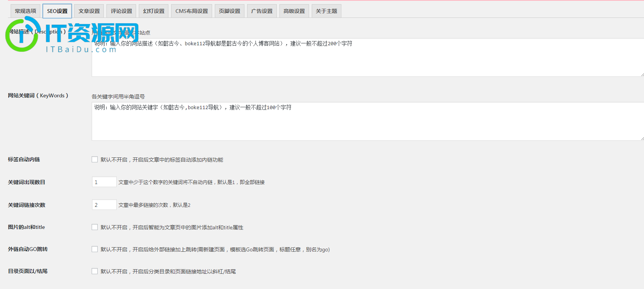The height and width of the screenshot is (289, 644).
Task: Focus the website description textarea
Action: tap(368, 57)
